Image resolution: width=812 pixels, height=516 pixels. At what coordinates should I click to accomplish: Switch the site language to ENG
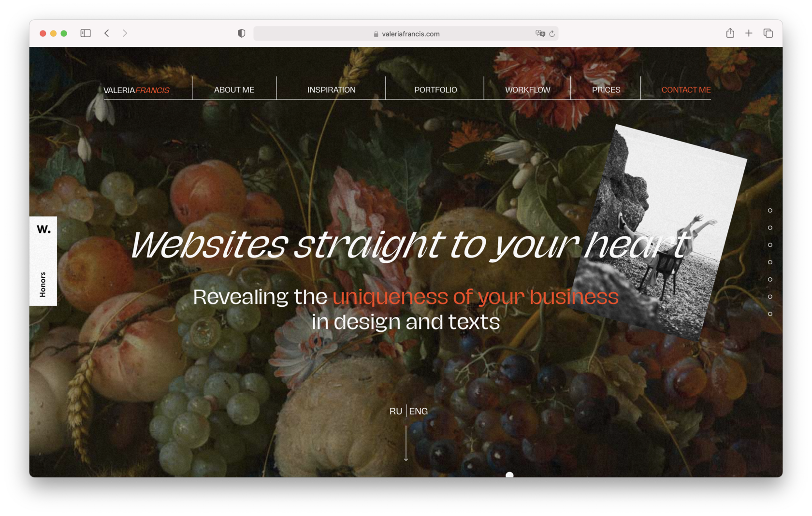[x=419, y=411]
